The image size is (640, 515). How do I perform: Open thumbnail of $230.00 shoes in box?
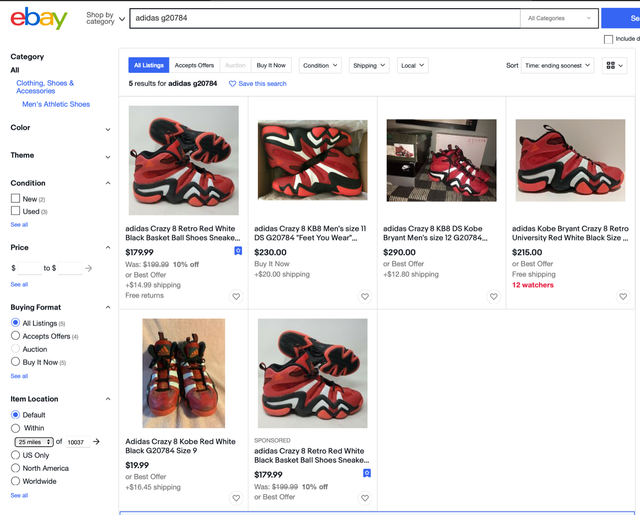pos(313,160)
